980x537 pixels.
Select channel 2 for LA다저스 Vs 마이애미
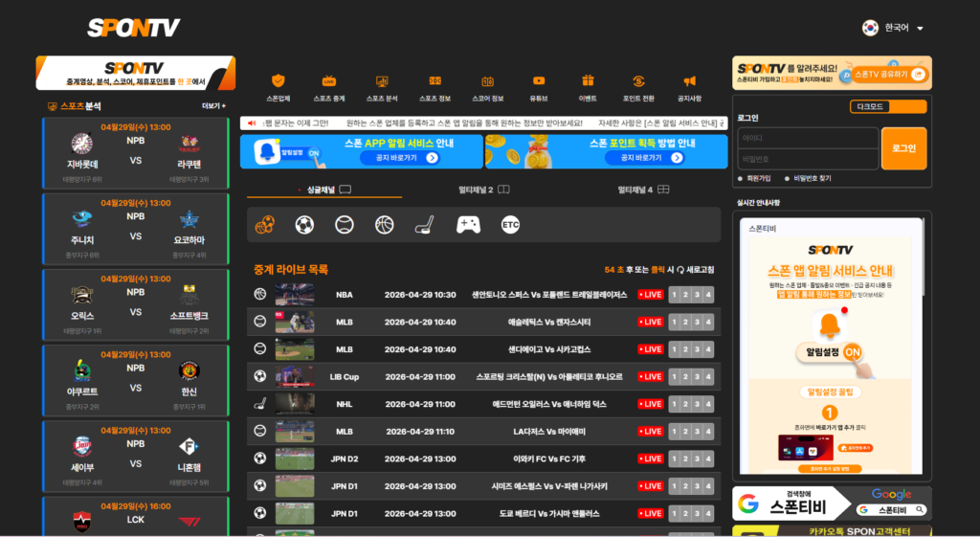point(685,432)
